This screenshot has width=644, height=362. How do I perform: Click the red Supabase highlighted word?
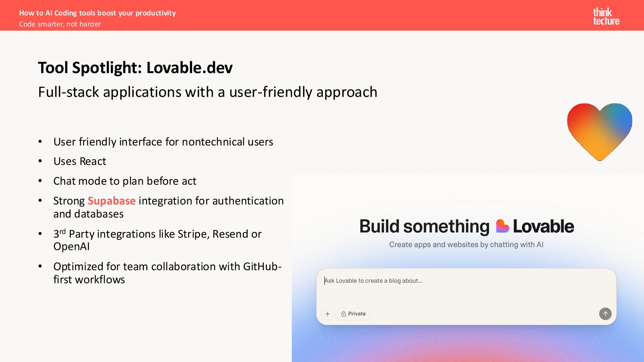tap(111, 201)
